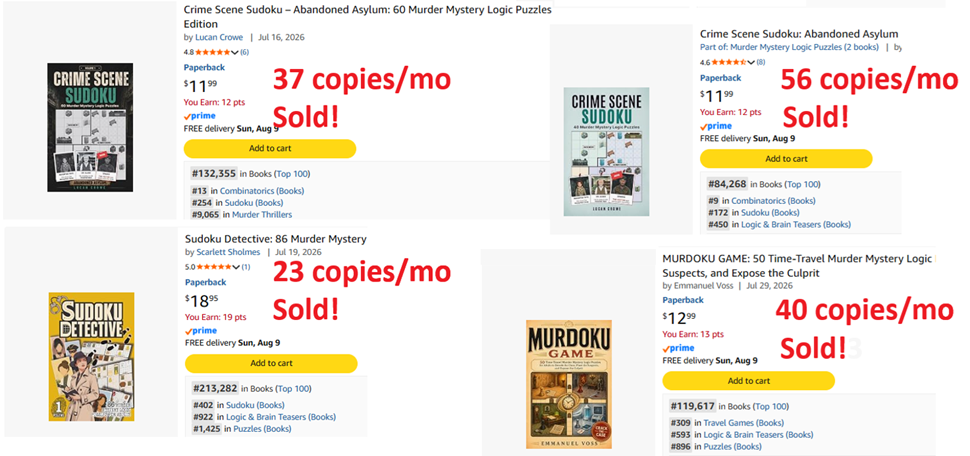Open the yellow Sudoku Detective book cover
The height and width of the screenshot is (456, 970).
pos(92,357)
